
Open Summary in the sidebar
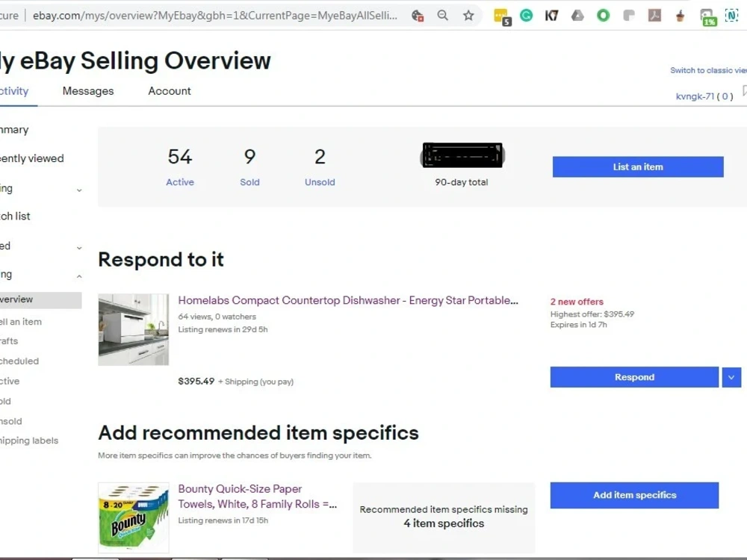click(14, 129)
